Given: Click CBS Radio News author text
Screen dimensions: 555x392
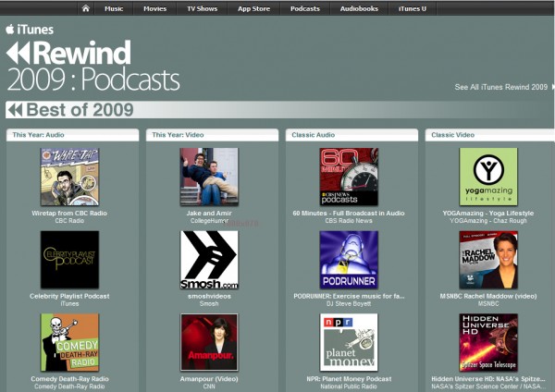Looking at the screenshot, I should (x=349, y=221).
